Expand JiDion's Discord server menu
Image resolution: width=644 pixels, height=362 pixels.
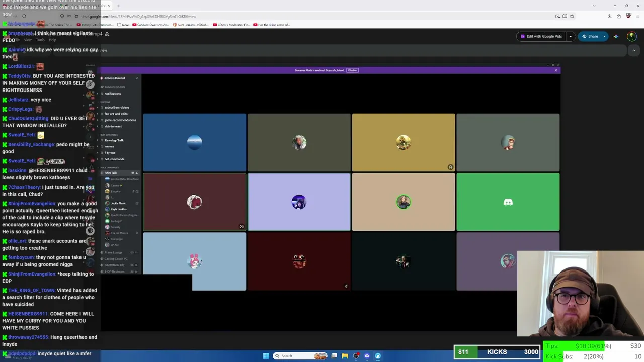pos(137,78)
